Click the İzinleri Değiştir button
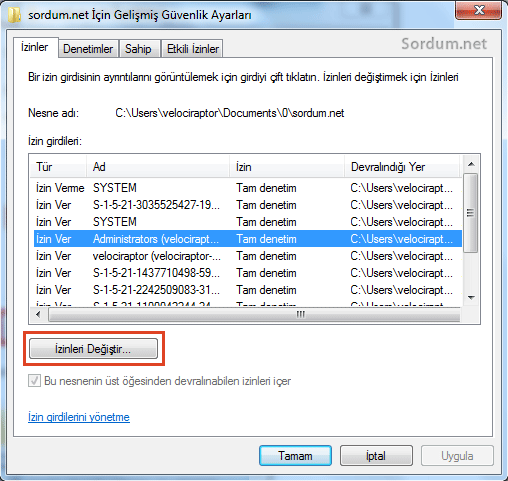The height and width of the screenshot is (481, 508). click(x=93, y=349)
